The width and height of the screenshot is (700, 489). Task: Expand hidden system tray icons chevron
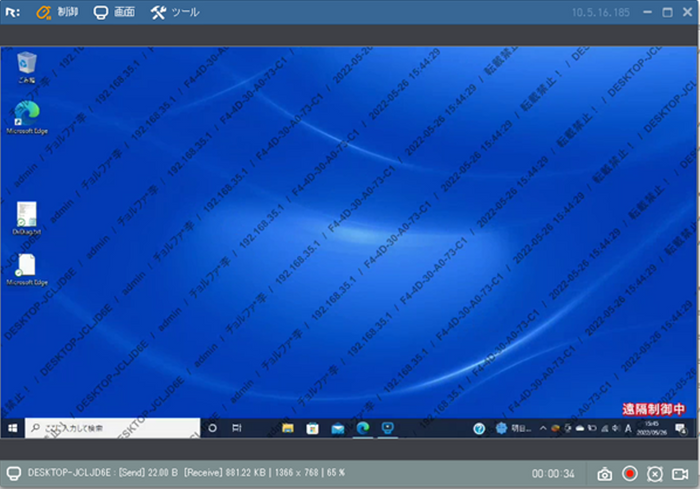click(543, 428)
